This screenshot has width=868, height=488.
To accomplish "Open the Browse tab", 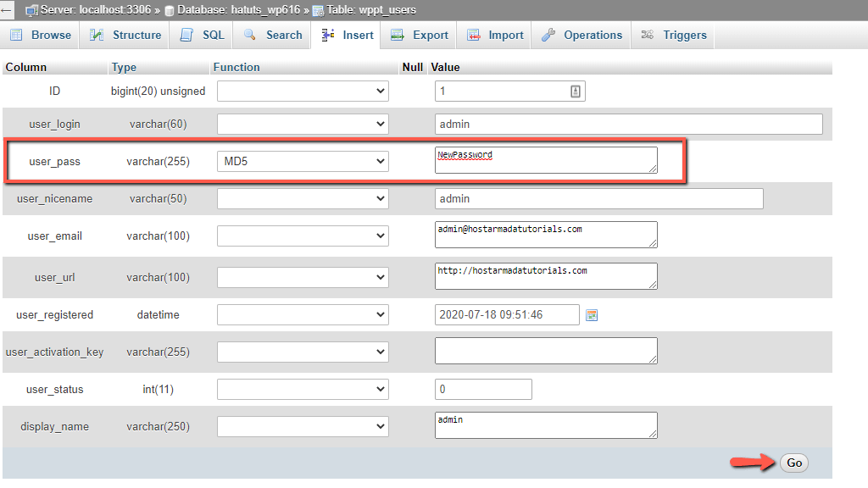I will click(x=41, y=35).
